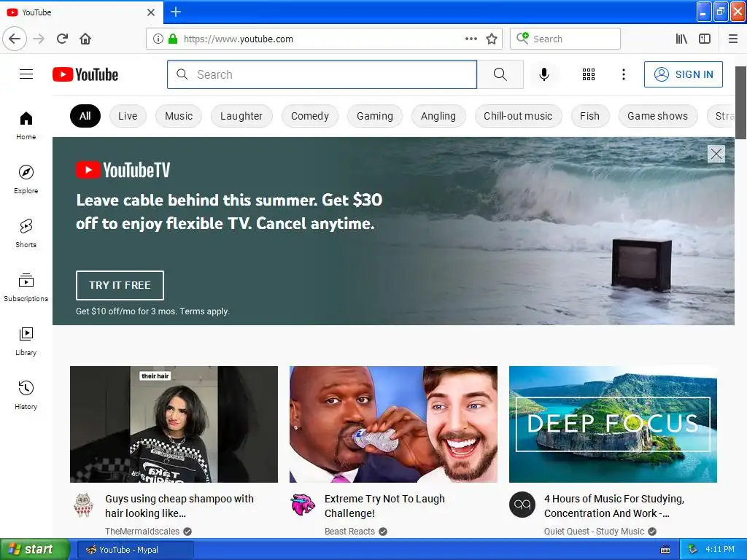This screenshot has height=560, width=747.
Task: Click the YouTube logo
Action: coord(85,74)
